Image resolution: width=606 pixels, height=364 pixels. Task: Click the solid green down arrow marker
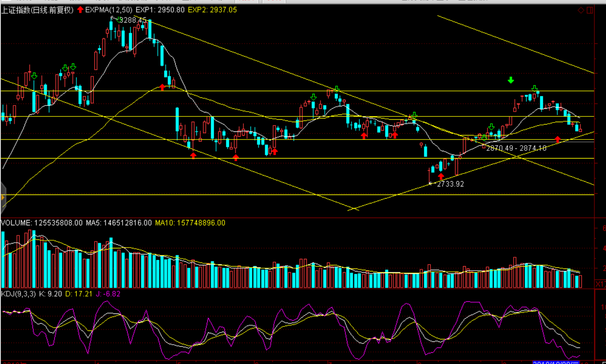[511, 80]
